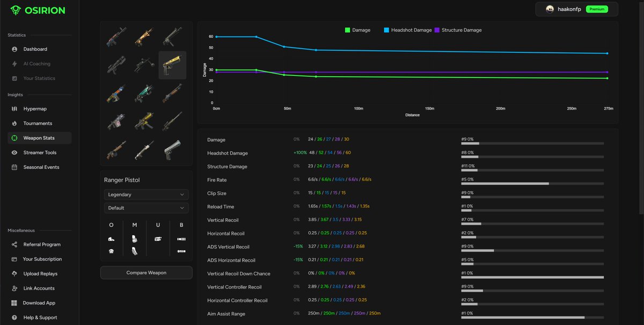The image size is (644, 325).
Task: Click the +100% Headshot Damage modifier
Action: click(x=300, y=153)
